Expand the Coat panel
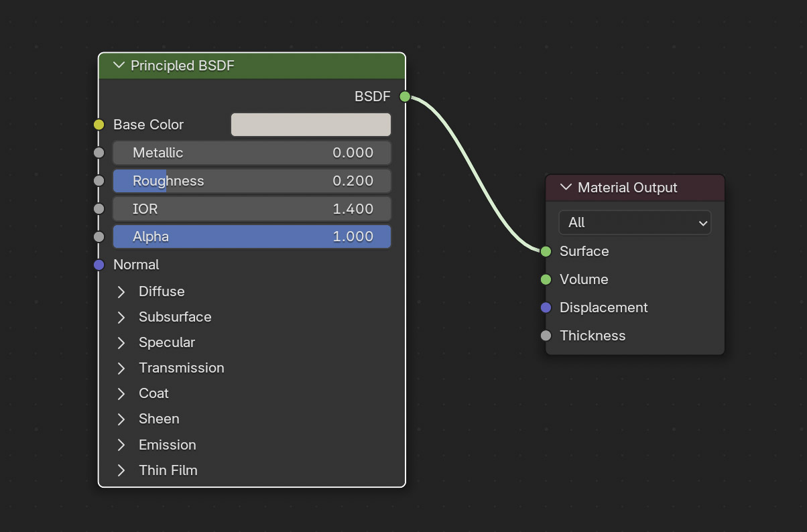This screenshot has height=532, width=807. click(121, 393)
